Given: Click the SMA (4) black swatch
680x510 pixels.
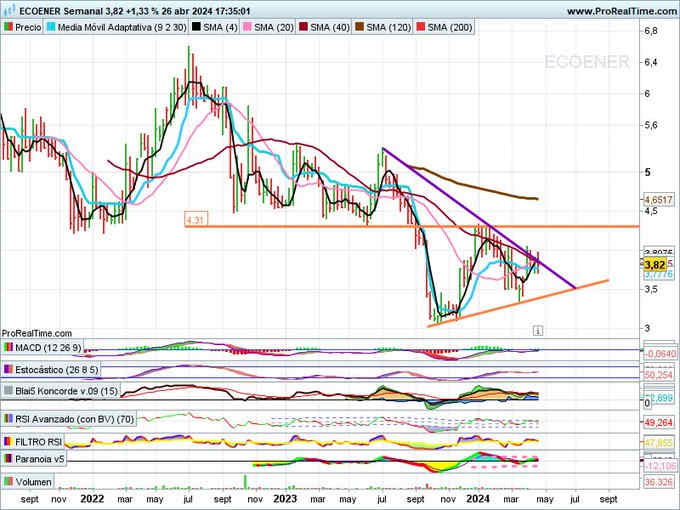Looking at the screenshot, I should [196, 27].
